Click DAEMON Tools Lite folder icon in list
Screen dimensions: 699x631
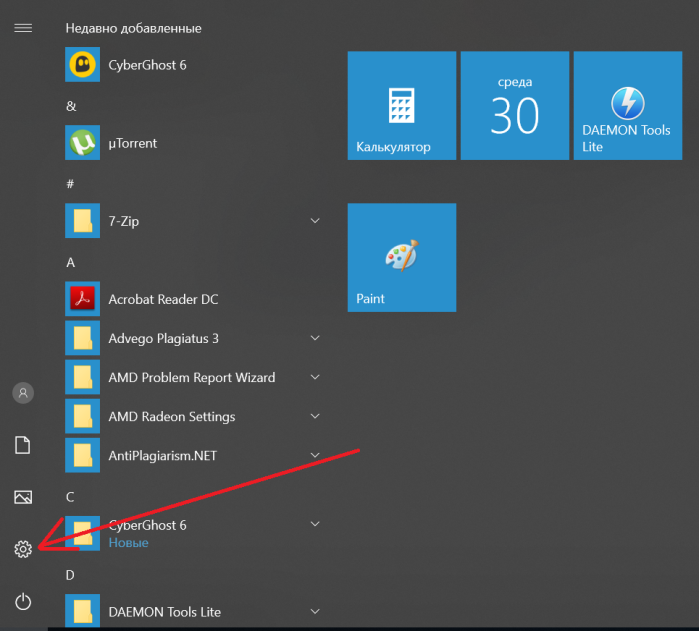coord(82,611)
